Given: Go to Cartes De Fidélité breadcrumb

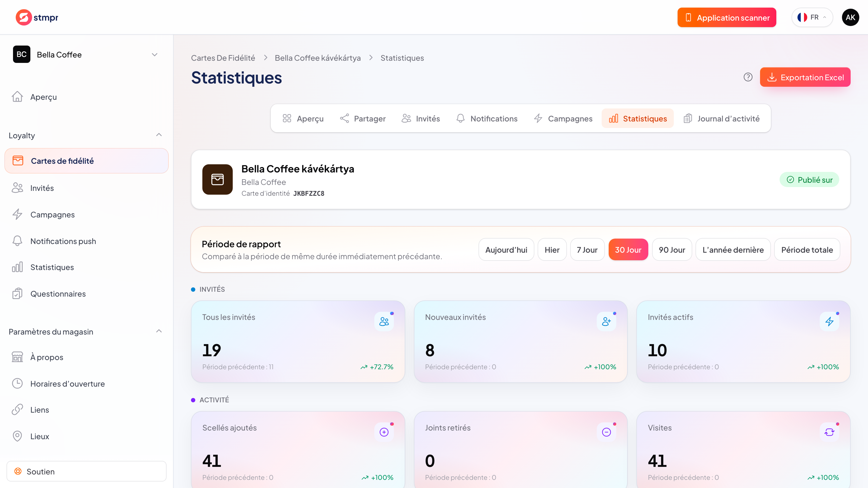Looking at the screenshot, I should click(x=223, y=58).
